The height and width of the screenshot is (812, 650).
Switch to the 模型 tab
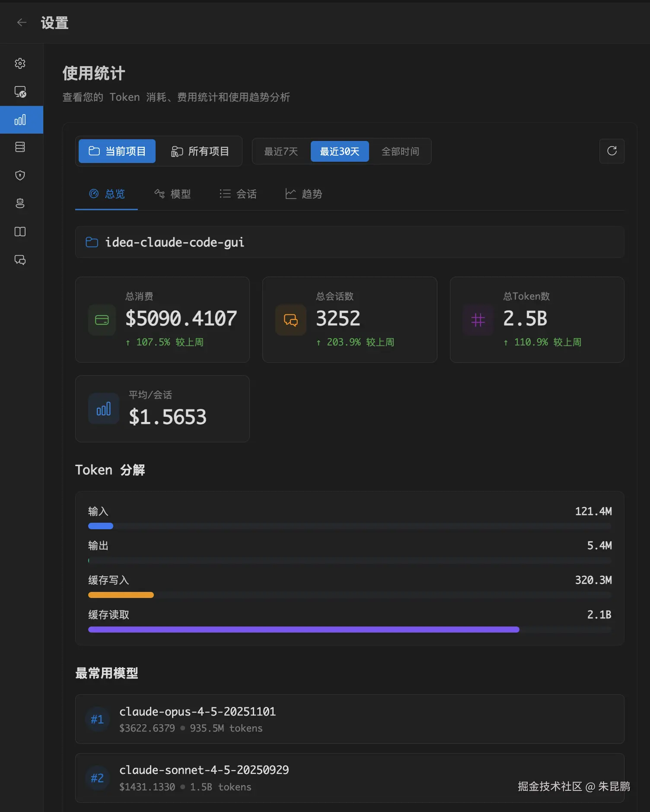pyautogui.click(x=172, y=194)
